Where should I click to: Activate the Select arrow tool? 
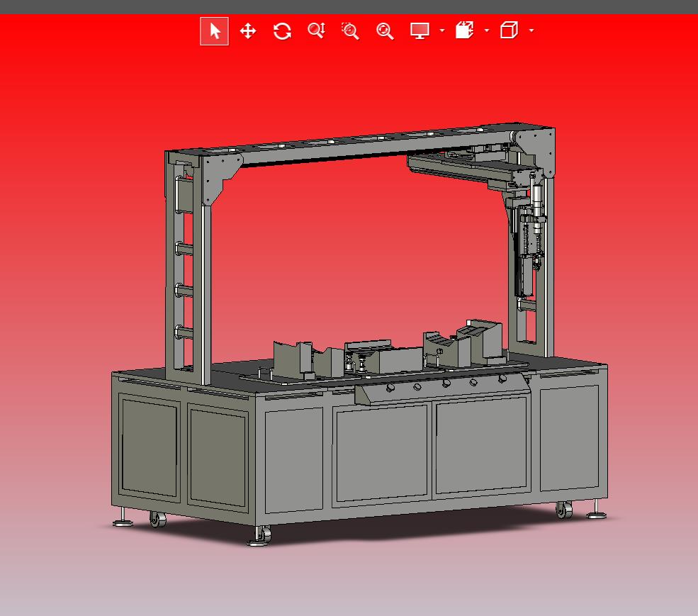[214, 31]
